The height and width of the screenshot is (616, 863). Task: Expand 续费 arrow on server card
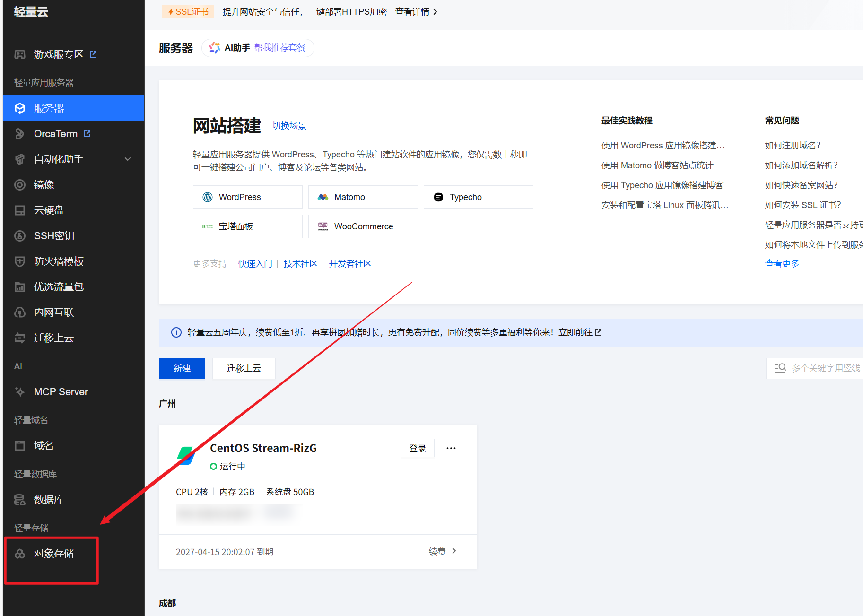click(454, 551)
